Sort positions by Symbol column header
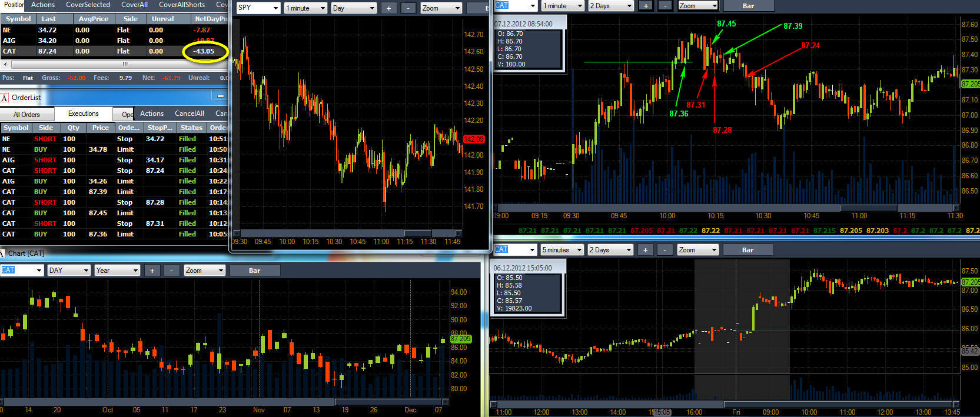The width and height of the screenshot is (980, 417). click(x=18, y=19)
